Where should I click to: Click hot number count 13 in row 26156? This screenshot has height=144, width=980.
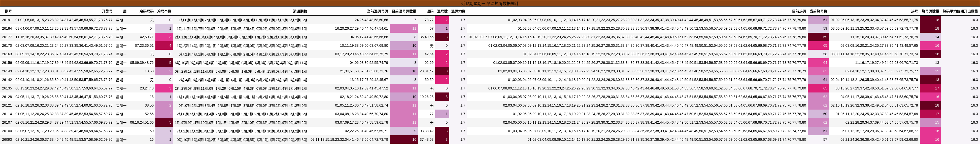pos(930,63)
